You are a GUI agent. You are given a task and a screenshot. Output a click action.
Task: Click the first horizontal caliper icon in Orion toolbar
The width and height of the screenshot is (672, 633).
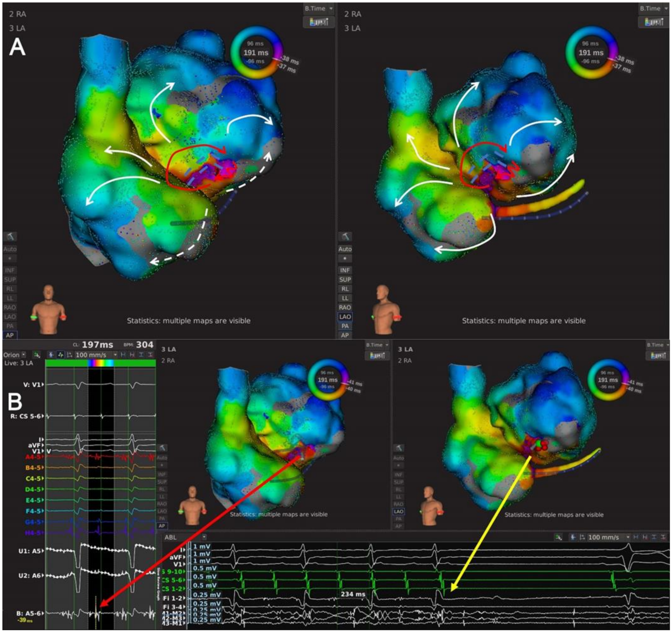click(x=123, y=355)
